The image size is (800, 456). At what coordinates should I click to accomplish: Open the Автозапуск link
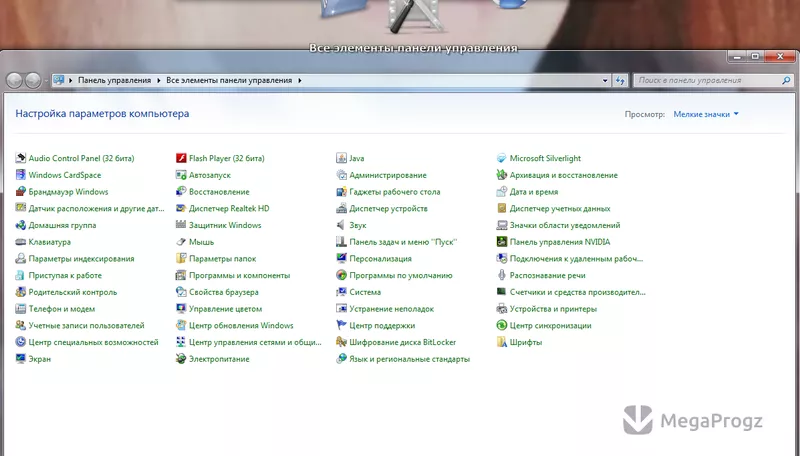(210, 175)
